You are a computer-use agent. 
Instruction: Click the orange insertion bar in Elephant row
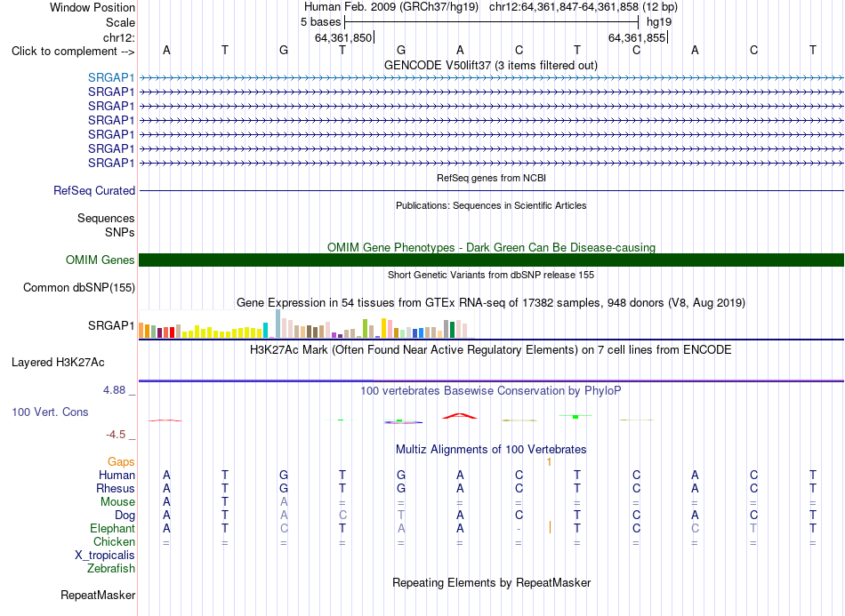coord(550,527)
